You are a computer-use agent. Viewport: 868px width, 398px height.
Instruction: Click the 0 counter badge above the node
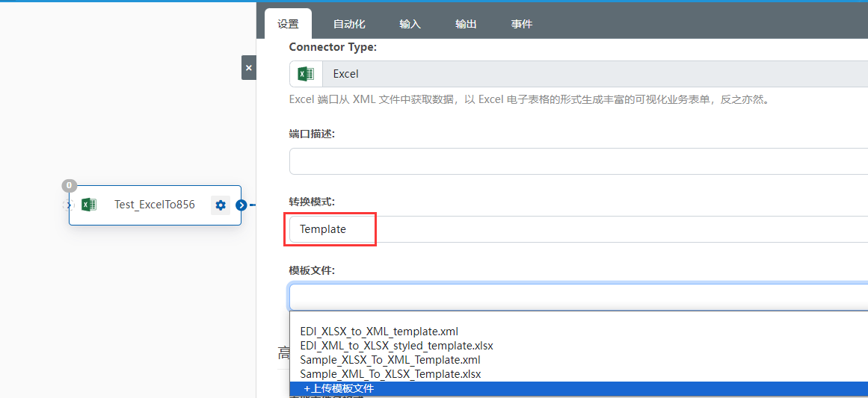coord(69,185)
